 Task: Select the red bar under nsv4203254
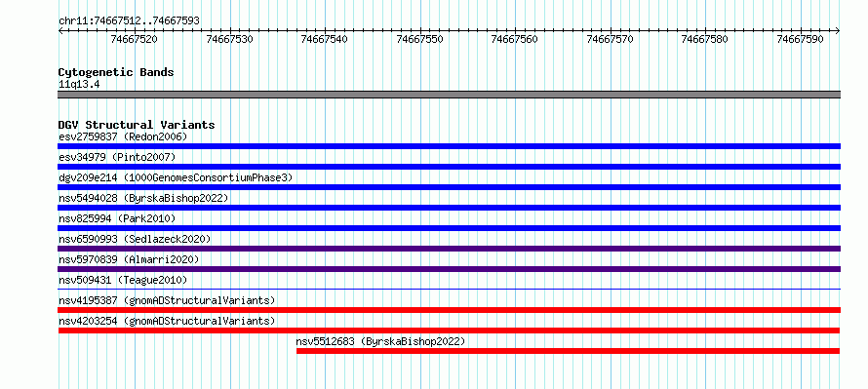449,331
